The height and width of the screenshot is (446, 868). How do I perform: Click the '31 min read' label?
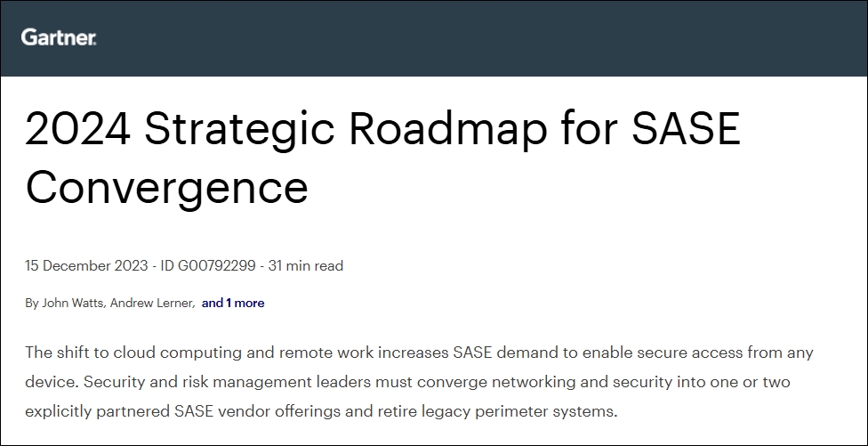pos(307,265)
